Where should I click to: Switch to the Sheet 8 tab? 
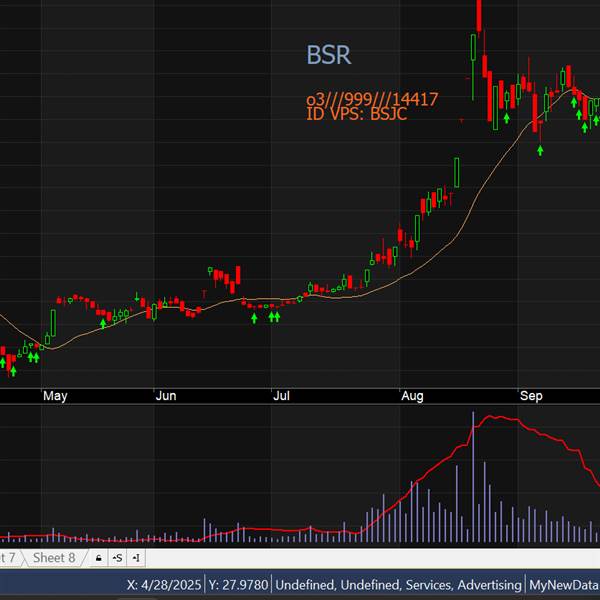(53, 558)
